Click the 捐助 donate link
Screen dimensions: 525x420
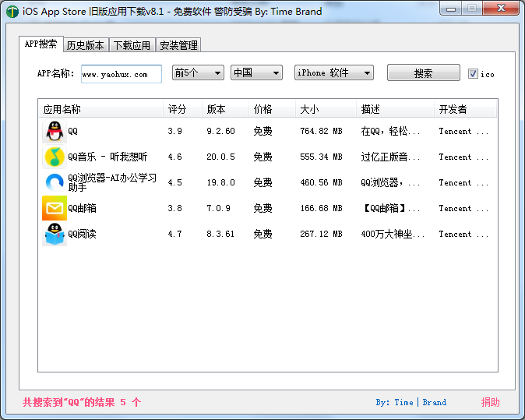(490, 402)
